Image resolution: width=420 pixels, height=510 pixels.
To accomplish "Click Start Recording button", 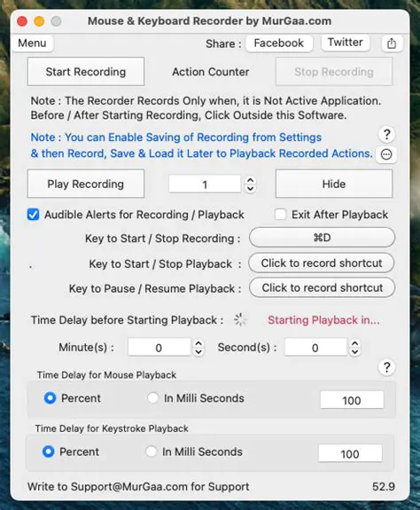I will 86,72.
